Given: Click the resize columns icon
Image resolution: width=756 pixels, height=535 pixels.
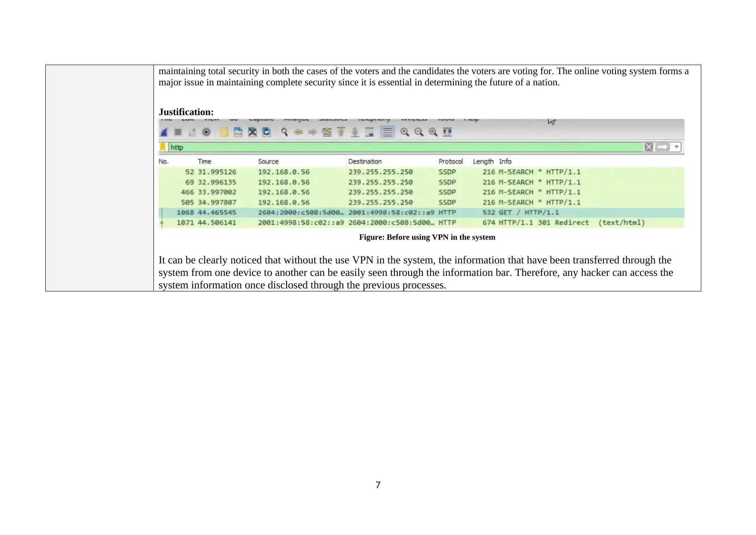Looking at the screenshot, I should (x=447, y=132).
